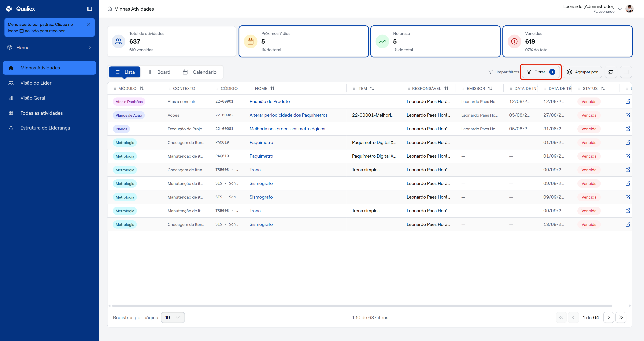This screenshot has height=341, width=644.
Task: Click the home breadcrumb icon
Action: click(109, 9)
